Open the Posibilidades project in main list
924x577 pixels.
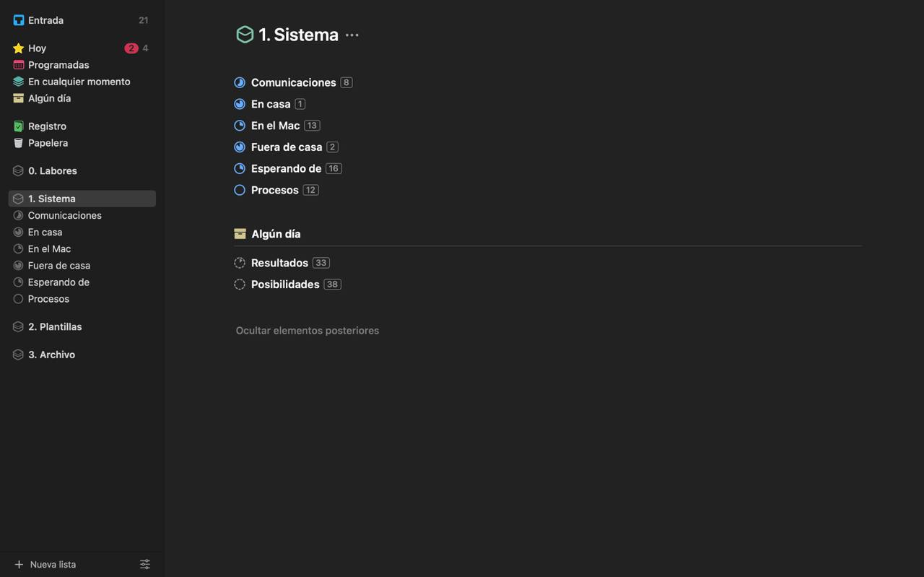[285, 285]
